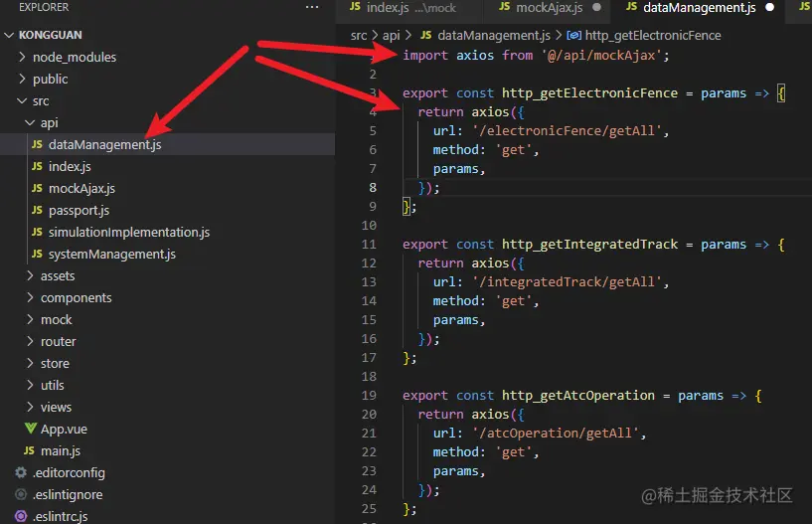Select the dataManagement.js editor tab
The height and width of the screenshot is (524, 812).
pyautogui.click(x=699, y=8)
